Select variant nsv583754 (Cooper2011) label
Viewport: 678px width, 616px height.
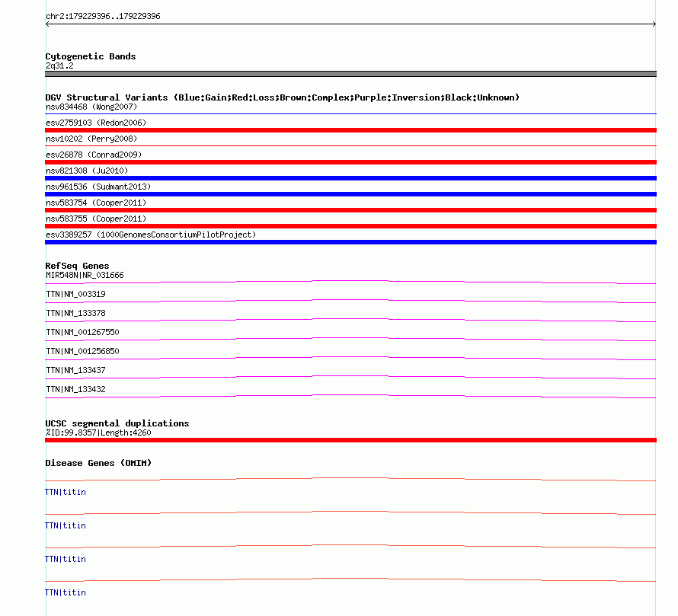click(96, 203)
